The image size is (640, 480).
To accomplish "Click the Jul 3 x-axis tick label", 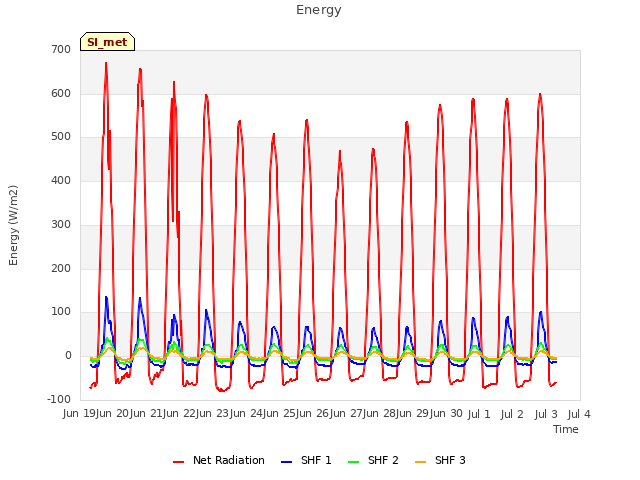I will coord(546,414).
